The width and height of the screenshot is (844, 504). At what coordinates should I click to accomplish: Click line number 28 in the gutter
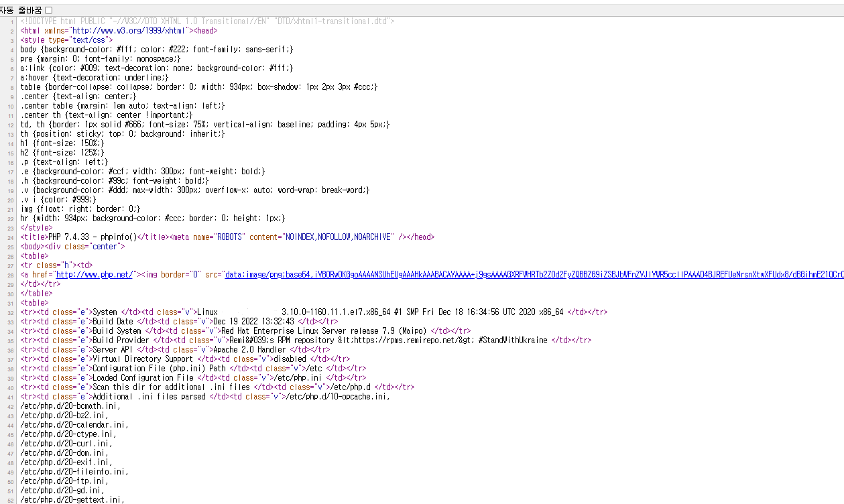coord(11,275)
